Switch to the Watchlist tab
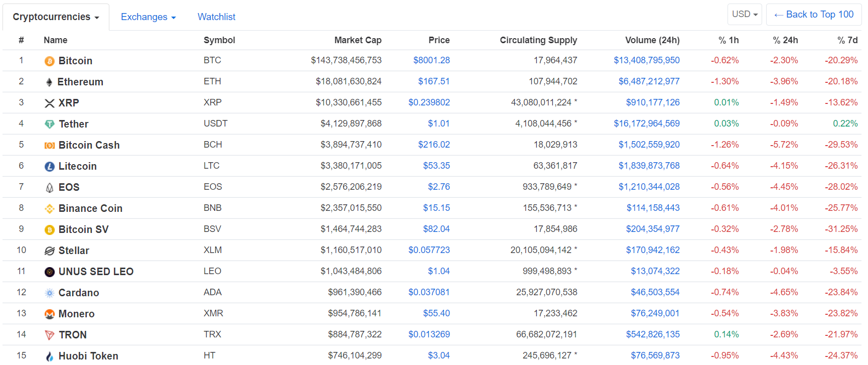Image resolution: width=868 pixels, height=365 pixels. [x=216, y=17]
